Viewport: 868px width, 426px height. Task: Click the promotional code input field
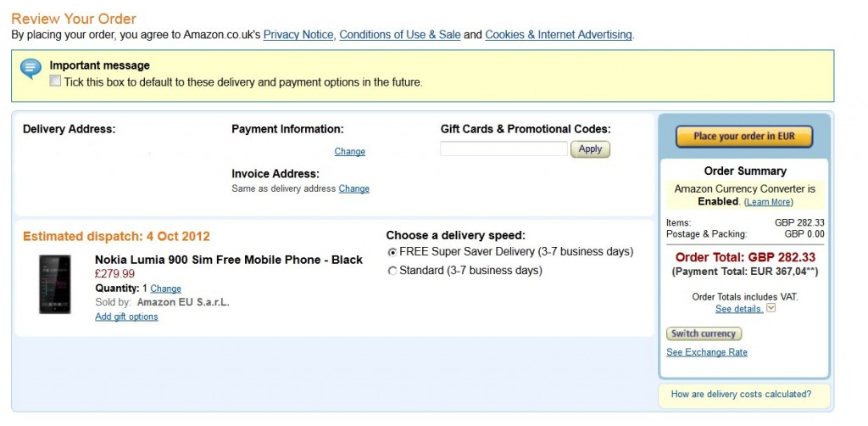click(504, 149)
